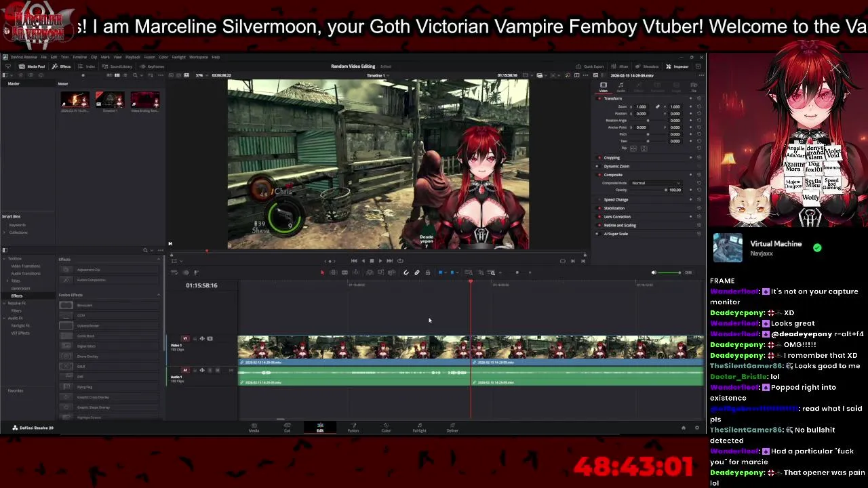
Task: Toggle the Lens Correction enable switch
Action: [599, 217]
